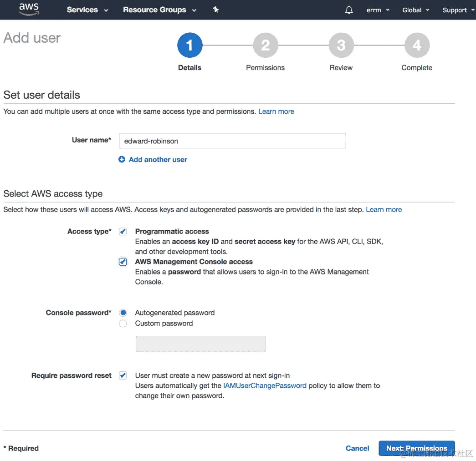The image size is (476, 461).
Task: Click the Custom password label
Action: click(164, 323)
